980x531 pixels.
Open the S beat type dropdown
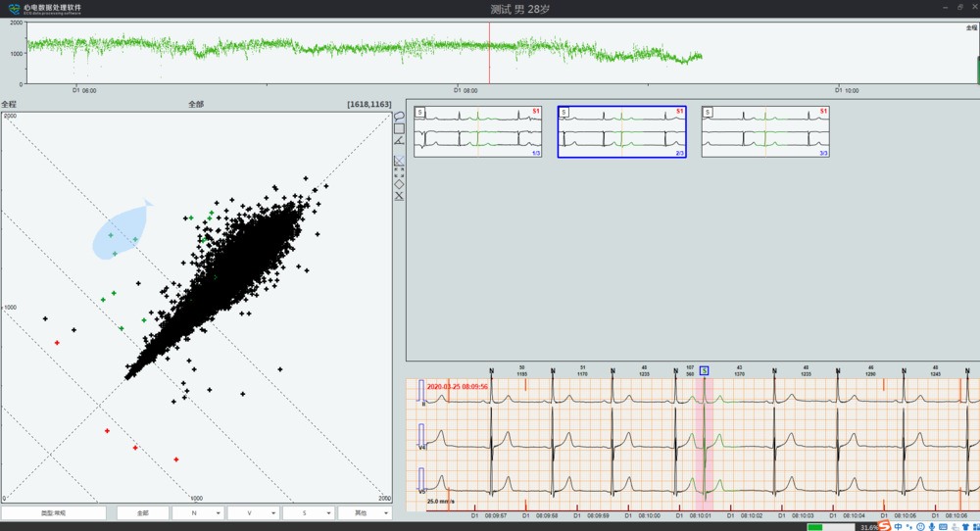(309, 512)
